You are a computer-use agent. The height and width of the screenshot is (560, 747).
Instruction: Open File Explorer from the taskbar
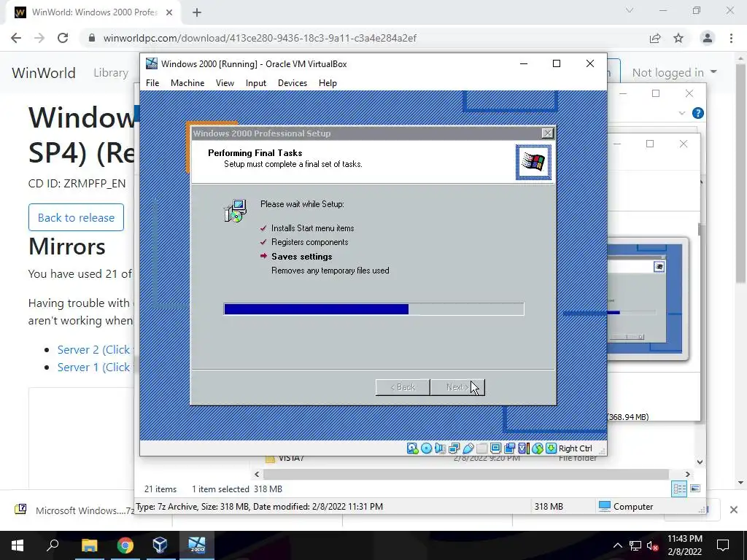coord(89,545)
